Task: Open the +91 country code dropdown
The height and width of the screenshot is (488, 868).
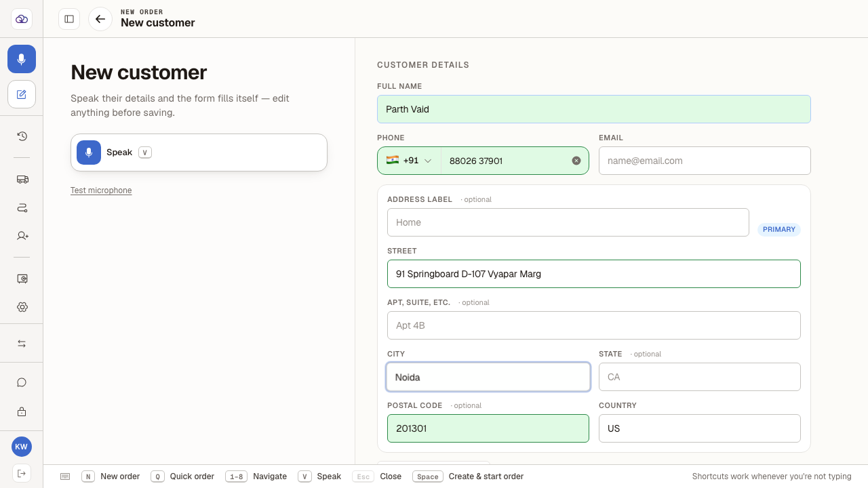Action: tap(409, 161)
